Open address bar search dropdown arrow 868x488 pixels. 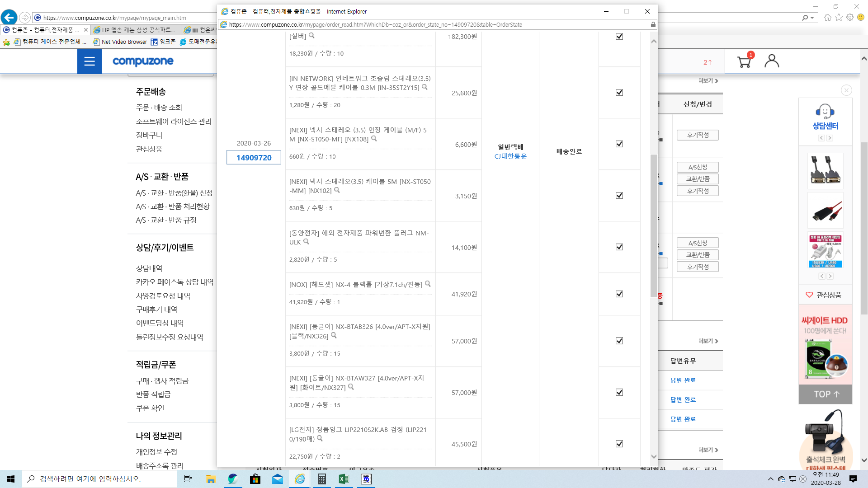[812, 18]
